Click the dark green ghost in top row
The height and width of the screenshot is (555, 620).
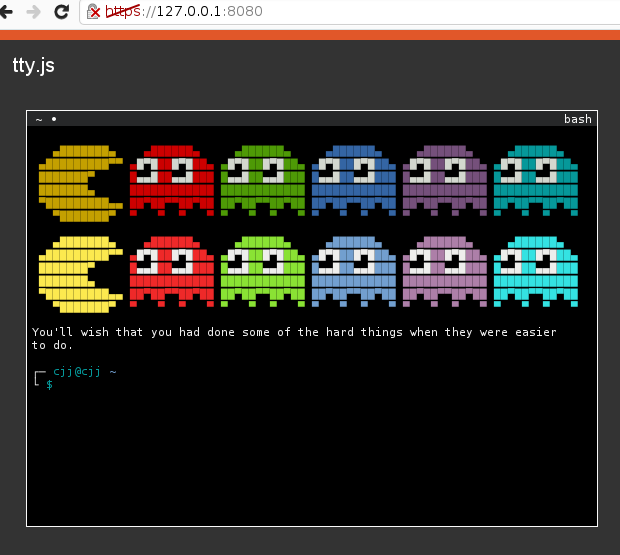point(263,180)
